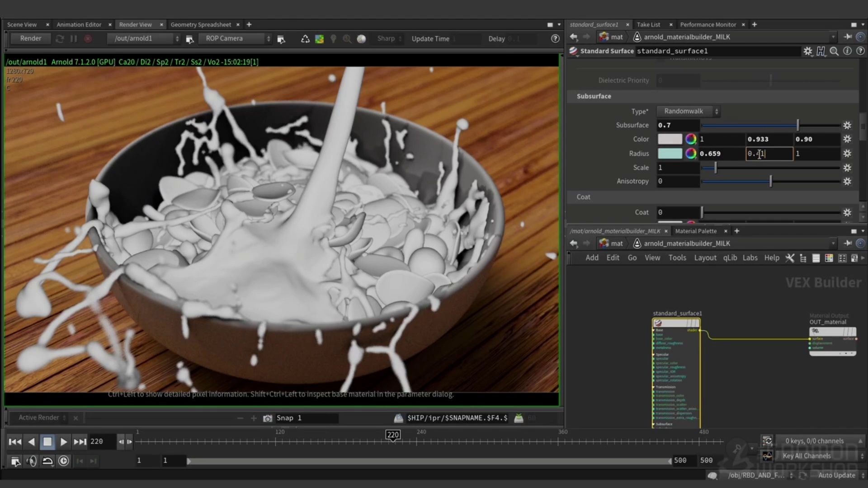Screen dimensions: 868x488
Task: Click the H help icon in the parameter header
Action: point(821,51)
